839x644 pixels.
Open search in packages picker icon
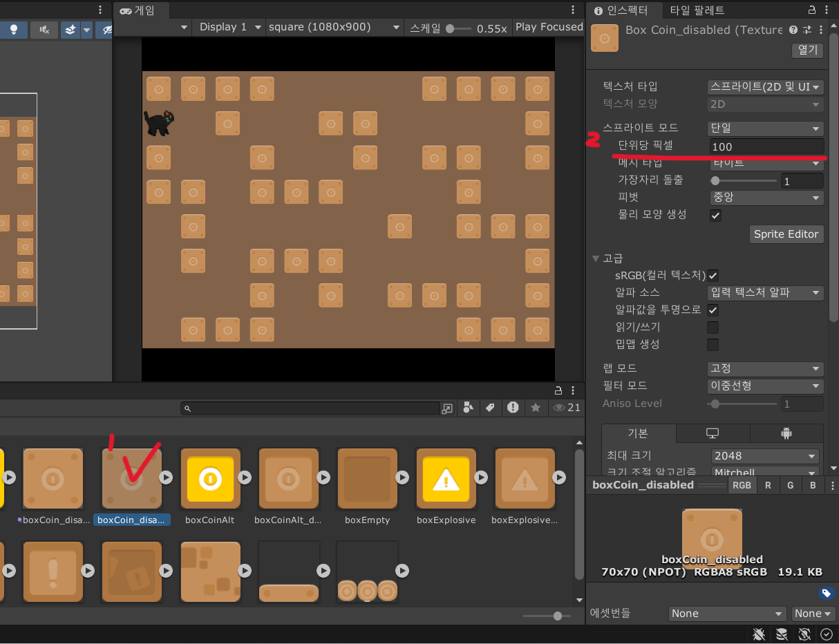click(447, 408)
